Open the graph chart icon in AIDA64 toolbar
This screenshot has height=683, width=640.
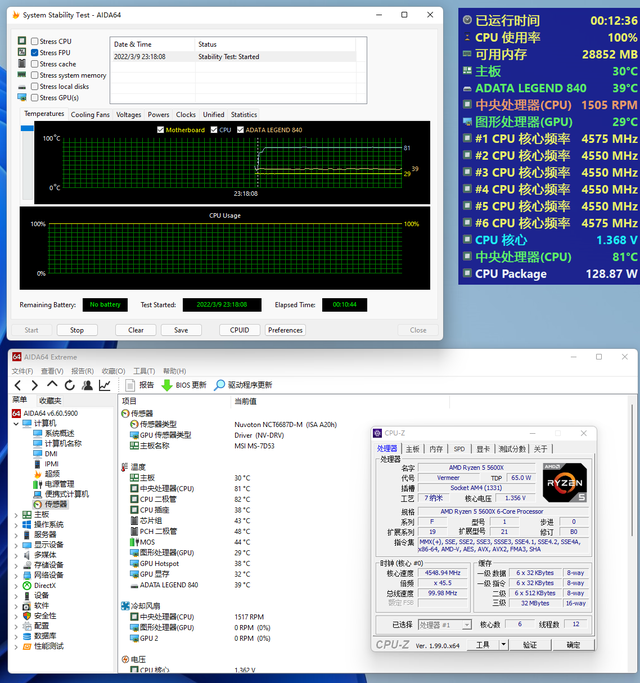(x=105, y=385)
